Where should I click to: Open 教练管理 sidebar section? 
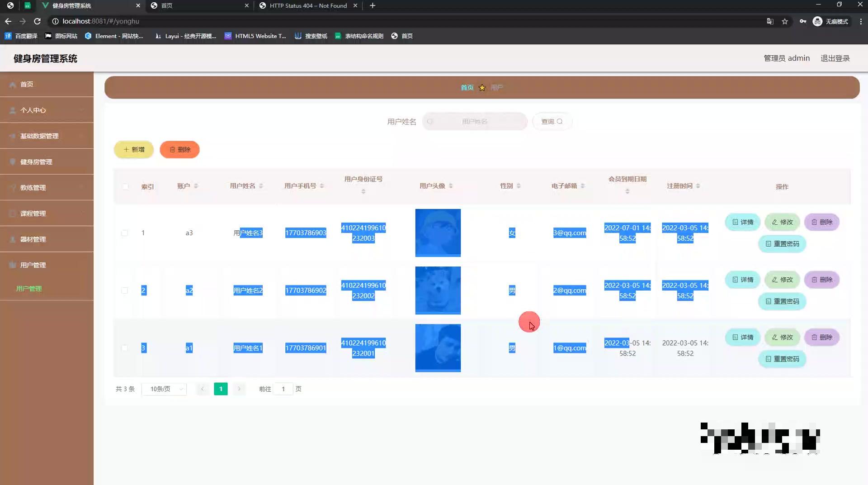[x=33, y=187]
